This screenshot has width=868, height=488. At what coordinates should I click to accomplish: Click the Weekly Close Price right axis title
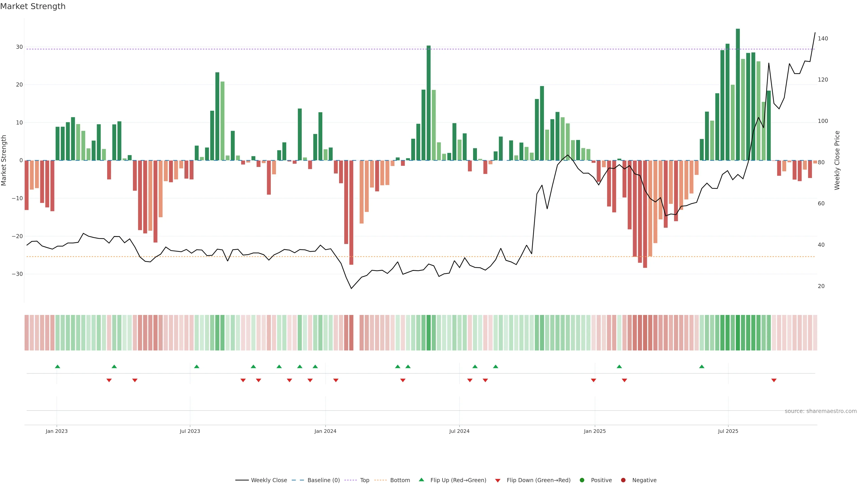[837, 160]
